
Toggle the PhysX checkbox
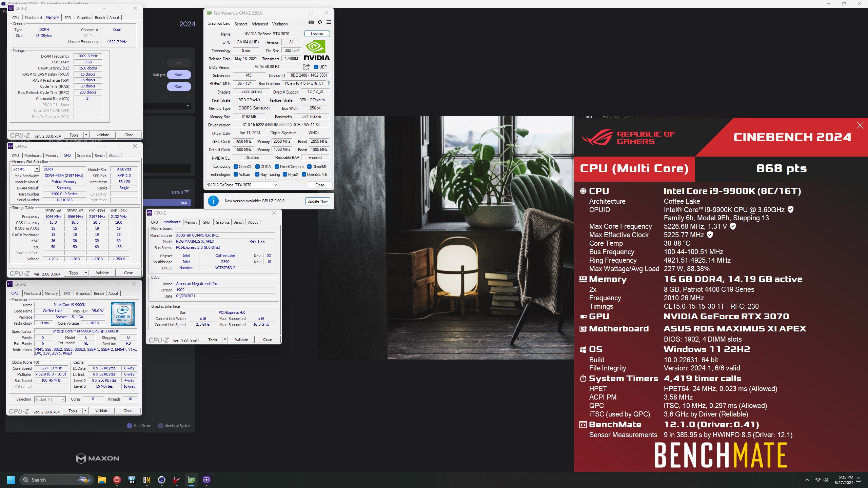(x=285, y=175)
